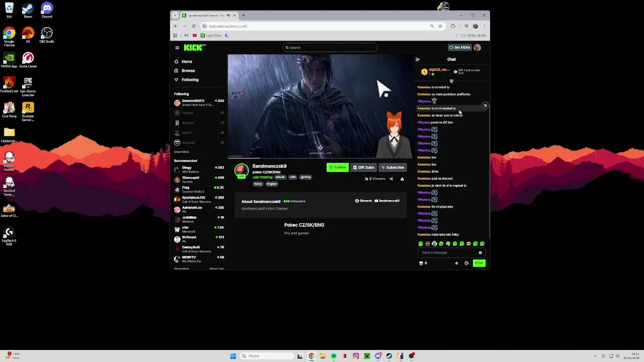Image resolution: width=644 pixels, height=362 pixels.
Task: Open the Logo Kicku bookmark
Action: click(211, 36)
